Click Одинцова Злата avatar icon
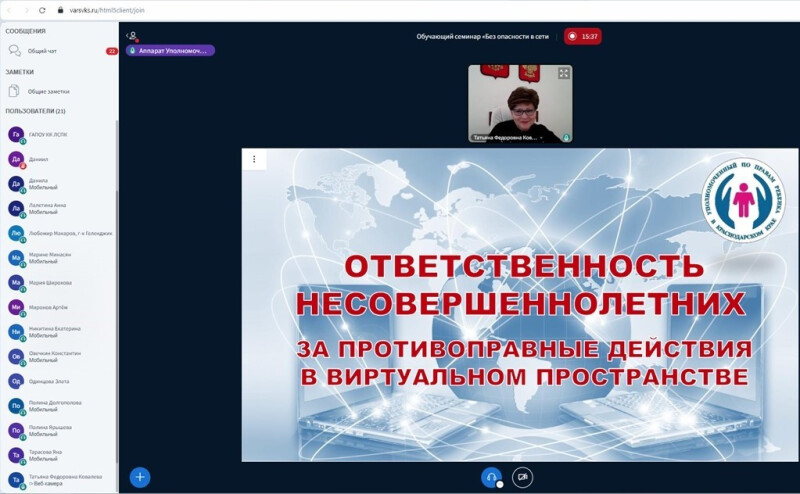This screenshot has height=494, width=800. pyautogui.click(x=15, y=381)
